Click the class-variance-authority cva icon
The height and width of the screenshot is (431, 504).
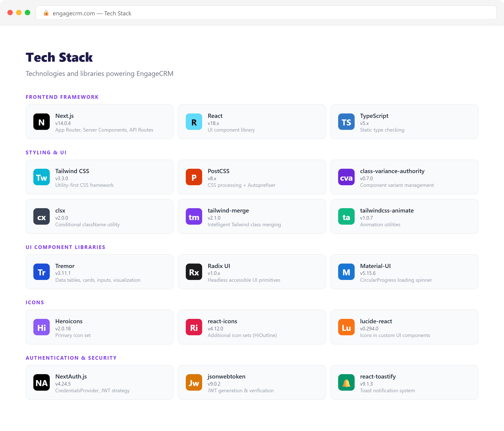[346, 177]
